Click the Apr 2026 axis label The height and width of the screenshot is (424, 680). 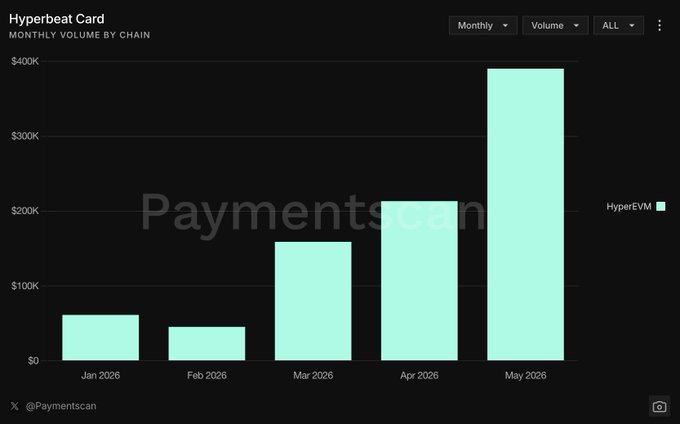pos(419,375)
